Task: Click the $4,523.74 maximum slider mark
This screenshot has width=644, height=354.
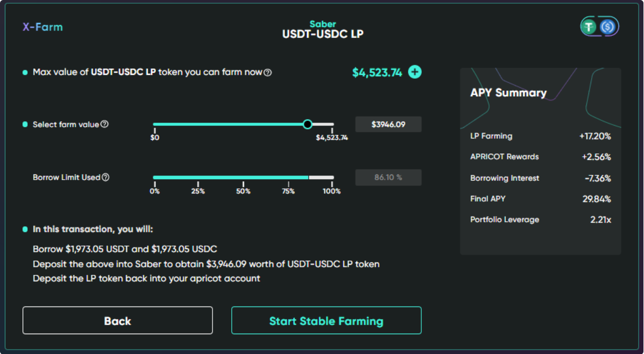Action: click(332, 137)
